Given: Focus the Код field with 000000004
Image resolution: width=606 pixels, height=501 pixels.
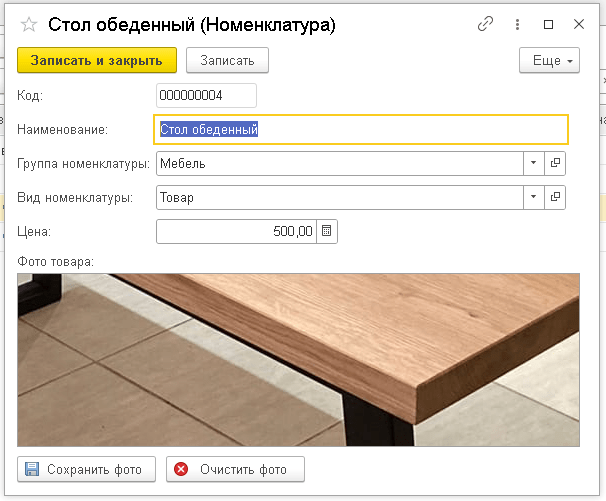Looking at the screenshot, I should point(206,95).
